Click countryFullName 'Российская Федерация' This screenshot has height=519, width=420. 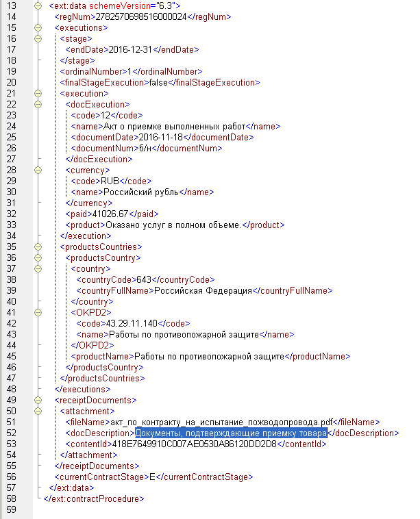coord(203,290)
